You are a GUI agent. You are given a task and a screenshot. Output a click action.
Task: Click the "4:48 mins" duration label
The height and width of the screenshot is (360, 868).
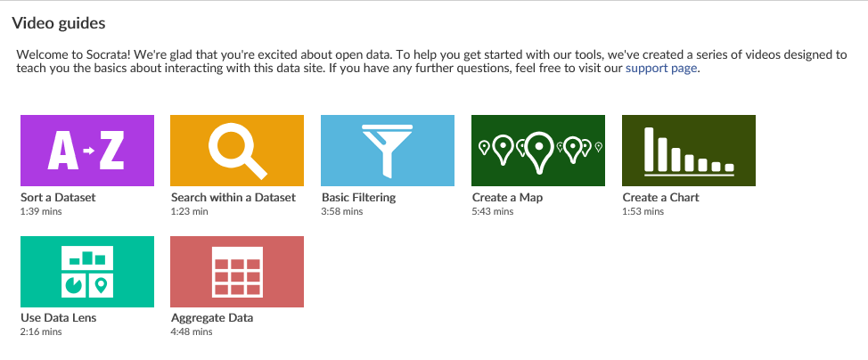click(192, 332)
